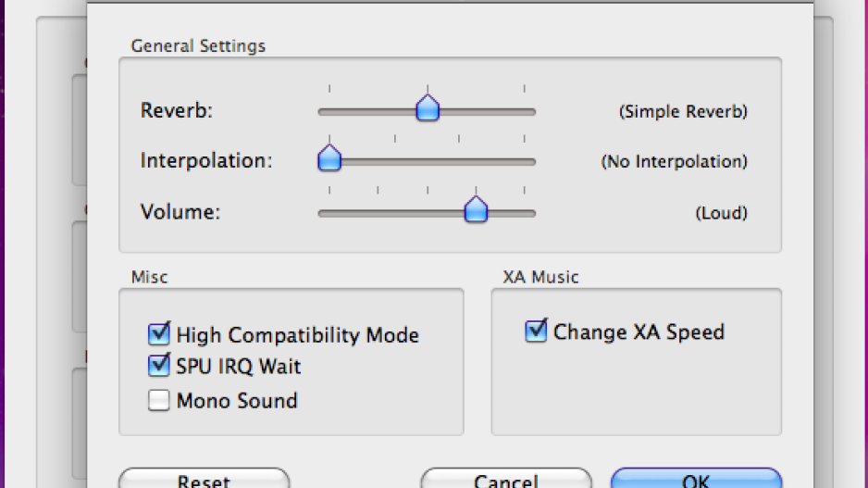Set Reverb slider to its rightmost tick
This screenshot has width=868, height=488.
coord(524,111)
